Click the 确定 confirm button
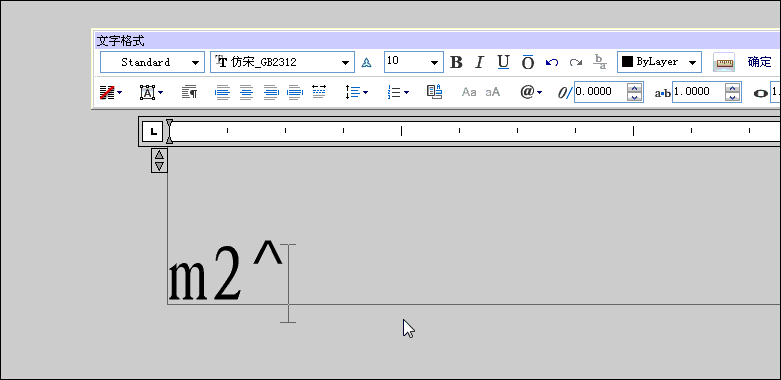The height and width of the screenshot is (380, 781). click(760, 62)
